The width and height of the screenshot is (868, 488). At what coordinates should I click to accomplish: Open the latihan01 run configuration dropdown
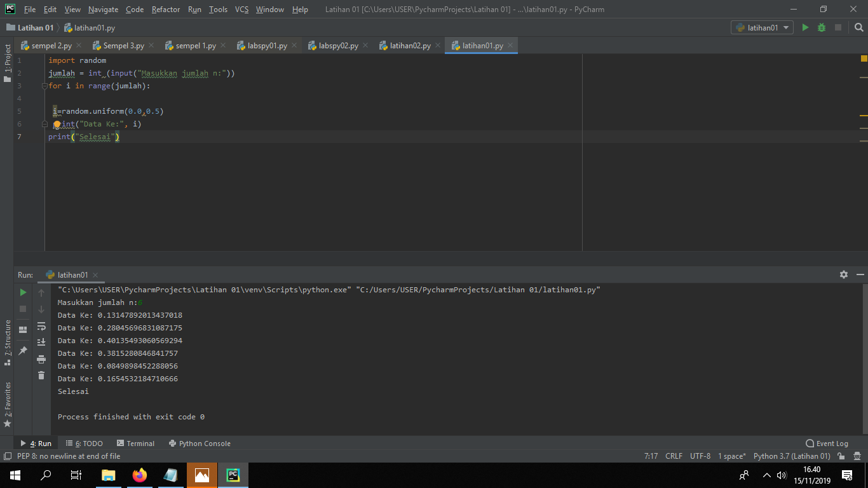coord(762,27)
